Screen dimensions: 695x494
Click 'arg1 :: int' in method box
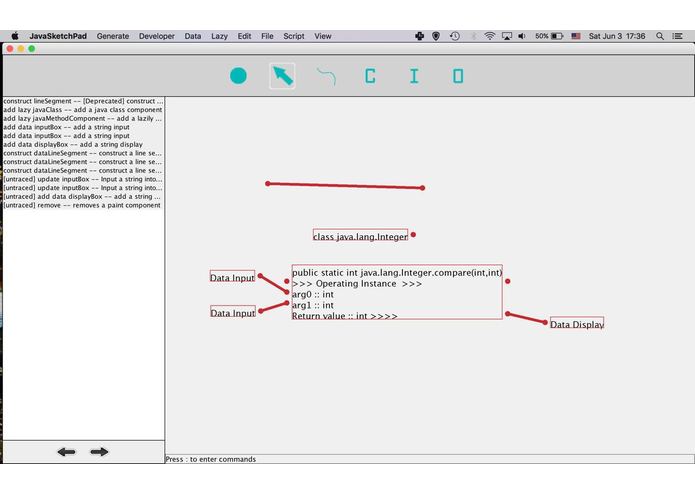click(313, 305)
